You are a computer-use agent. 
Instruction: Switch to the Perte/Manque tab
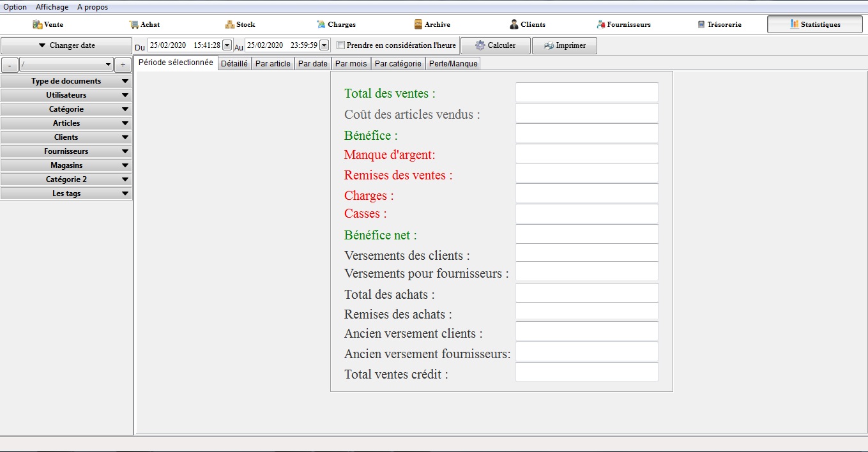pos(453,63)
